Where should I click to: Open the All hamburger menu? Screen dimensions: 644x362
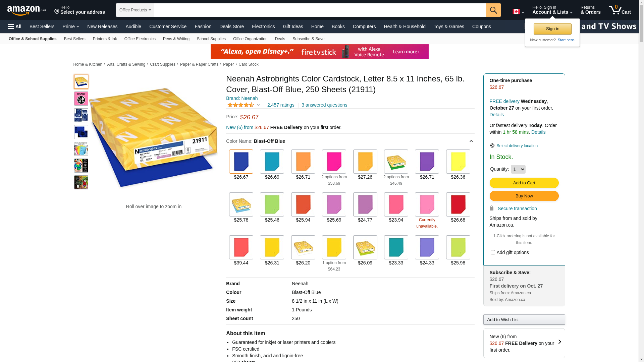pos(15,26)
